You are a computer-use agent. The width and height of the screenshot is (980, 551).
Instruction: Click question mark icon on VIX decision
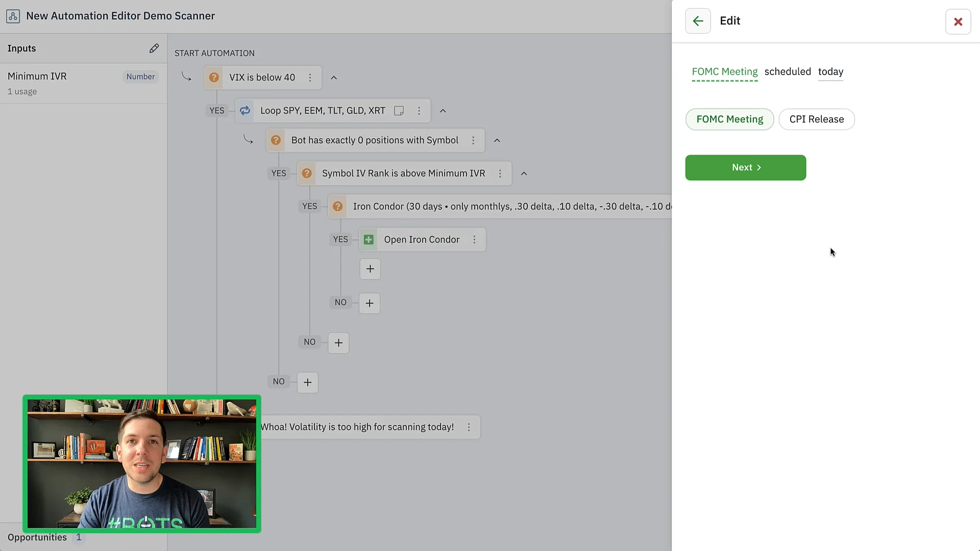tap(214, 78)
